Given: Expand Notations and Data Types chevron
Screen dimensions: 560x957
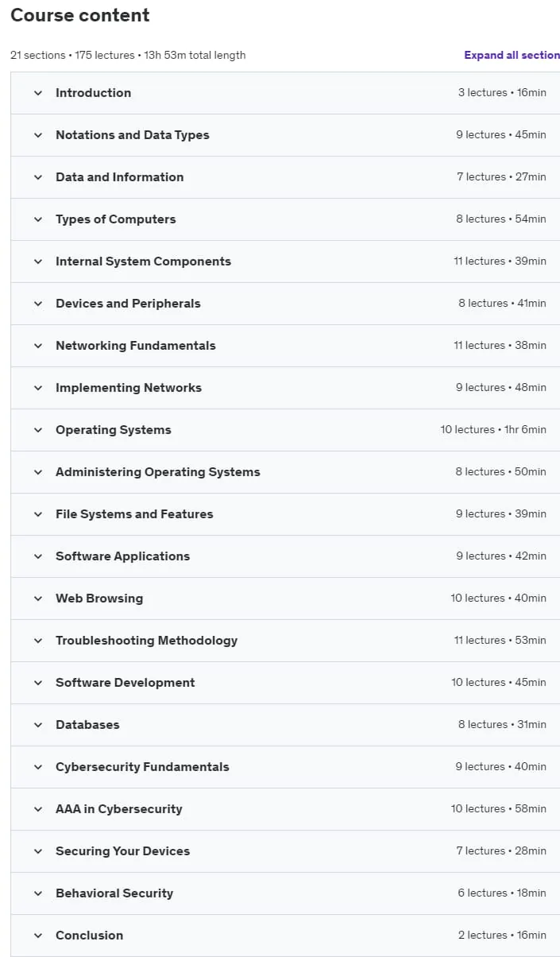Looking at the screenshot, I should (38, 135).
